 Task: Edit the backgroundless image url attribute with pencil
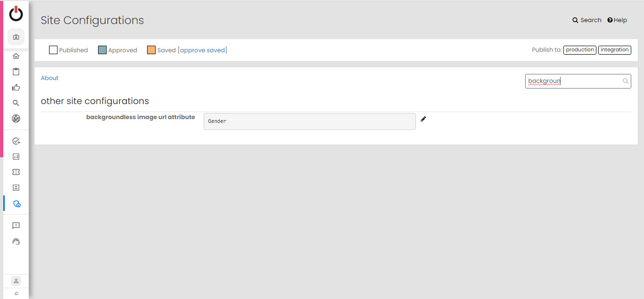click(x=423, y=119)
